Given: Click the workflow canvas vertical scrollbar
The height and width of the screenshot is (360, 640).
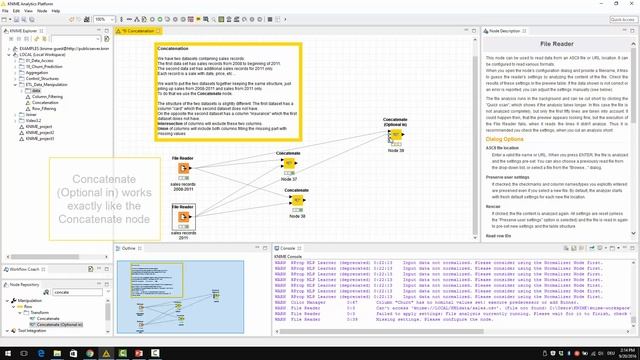Looking at the screenshot, I should 475,139.
